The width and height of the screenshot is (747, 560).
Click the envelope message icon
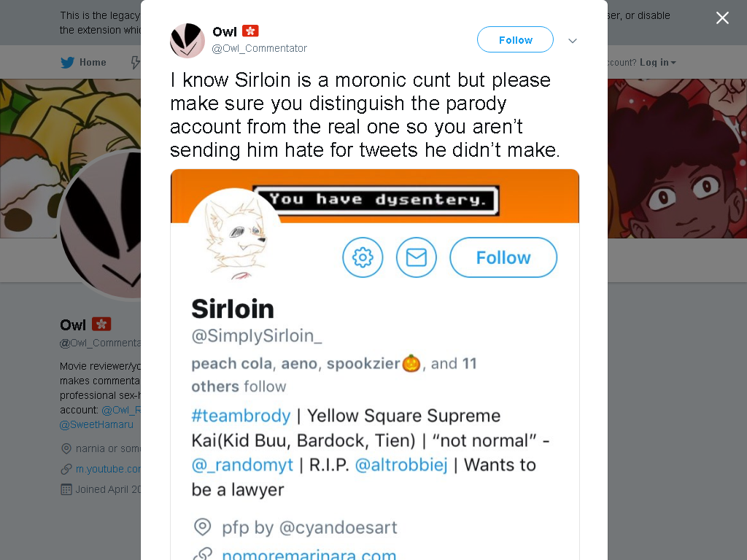(417, 257)
